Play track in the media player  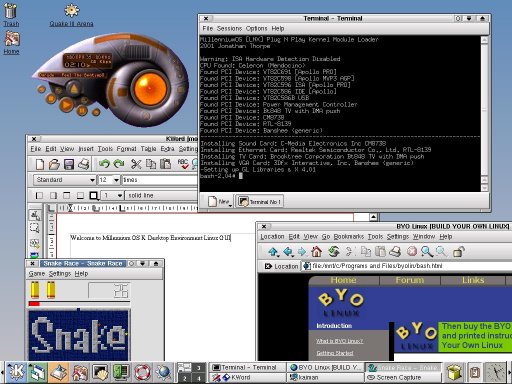pyautogui.click(x=66, y=105)
